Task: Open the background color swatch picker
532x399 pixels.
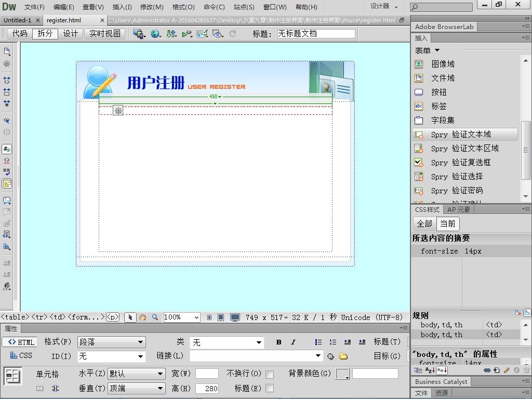Action: [x=342, y=374]
